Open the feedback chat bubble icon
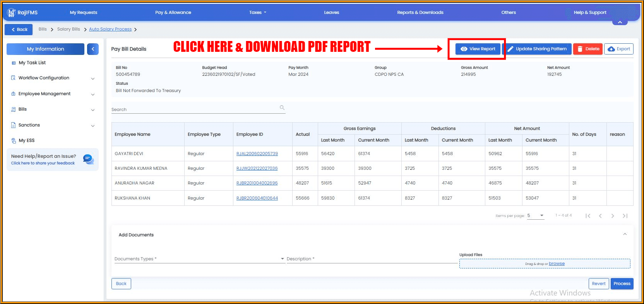644x304 pixels. point(88,159)
